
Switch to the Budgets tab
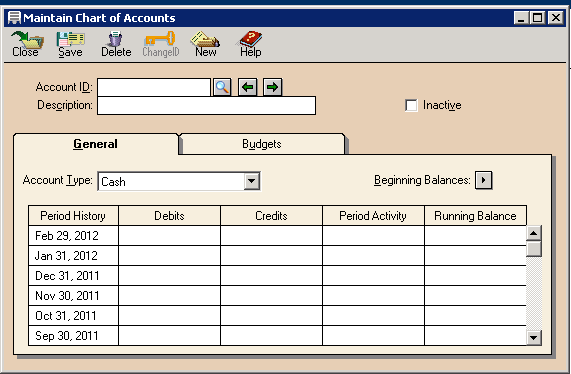[261, 144]
